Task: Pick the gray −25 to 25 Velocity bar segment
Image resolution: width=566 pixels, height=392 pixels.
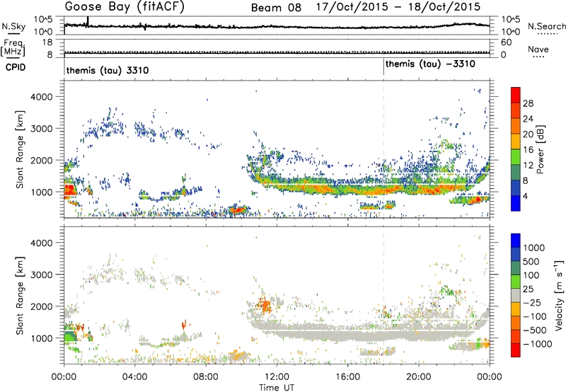Action: 516,295
